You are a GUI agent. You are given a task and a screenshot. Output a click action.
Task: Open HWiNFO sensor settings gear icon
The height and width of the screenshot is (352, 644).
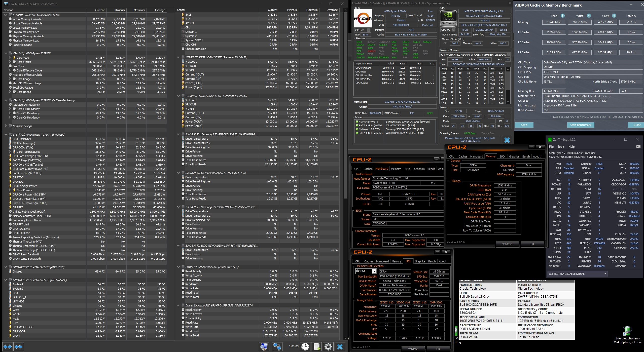(x=328, y=347)
